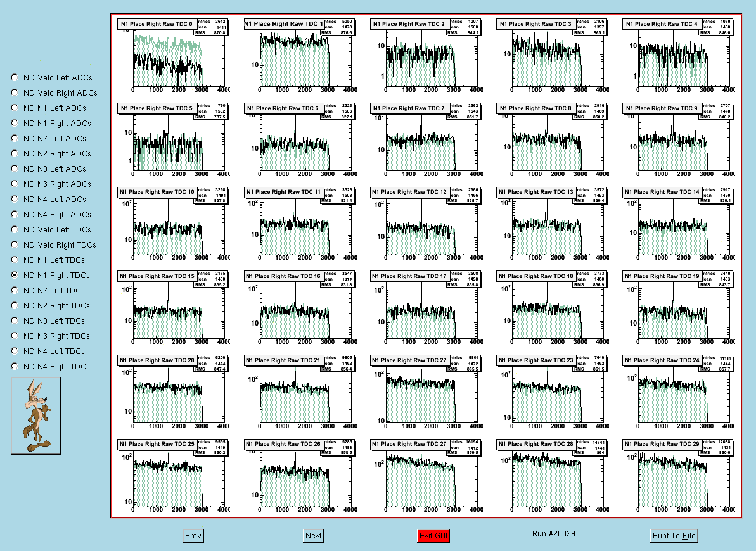Click the Raw TDC 26 plot pad
Screen dimensions: 756x551
coord(300,476)
